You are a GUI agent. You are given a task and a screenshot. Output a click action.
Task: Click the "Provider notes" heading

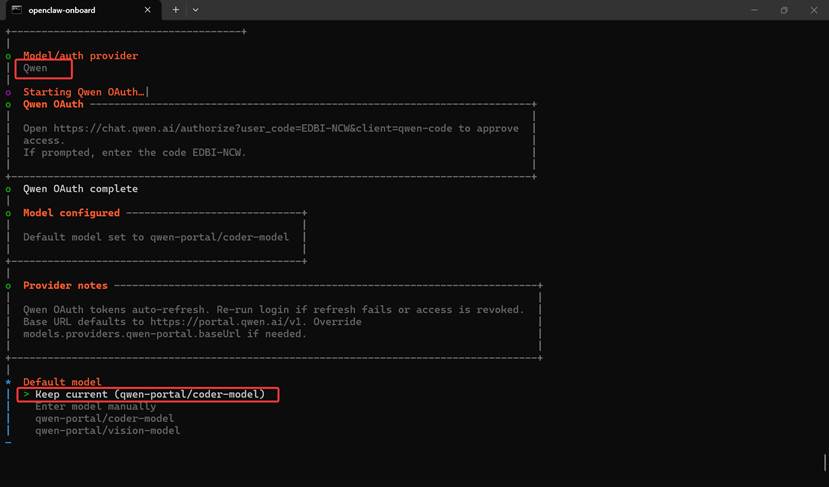coord(65,286)
